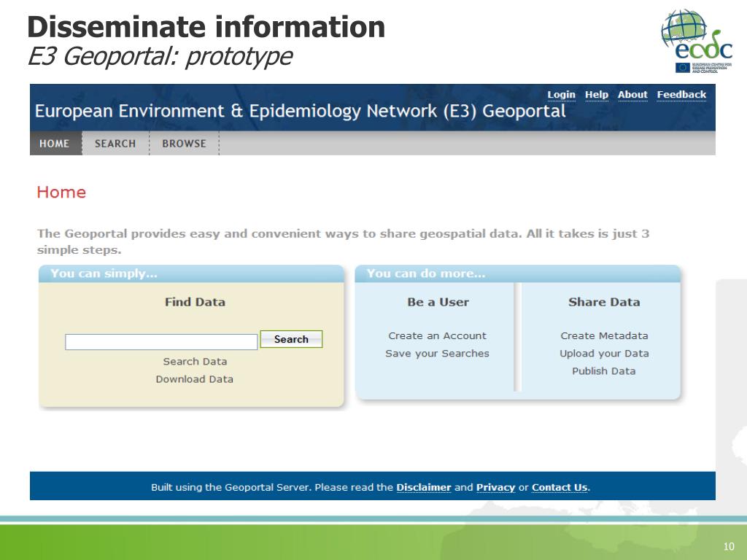Viewport: 747px width, 560px height.
Task: Select the HOME tab
Action: tap(55, 144)
